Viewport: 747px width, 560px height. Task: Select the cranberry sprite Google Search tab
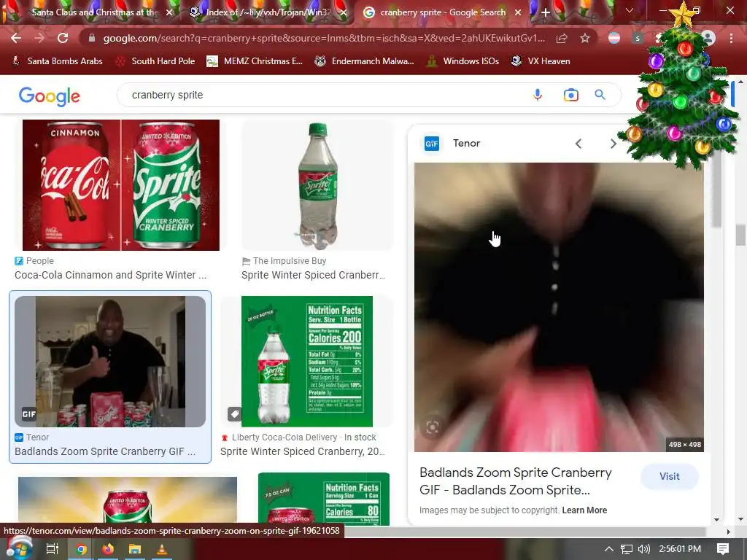click(x=441, y=12)
